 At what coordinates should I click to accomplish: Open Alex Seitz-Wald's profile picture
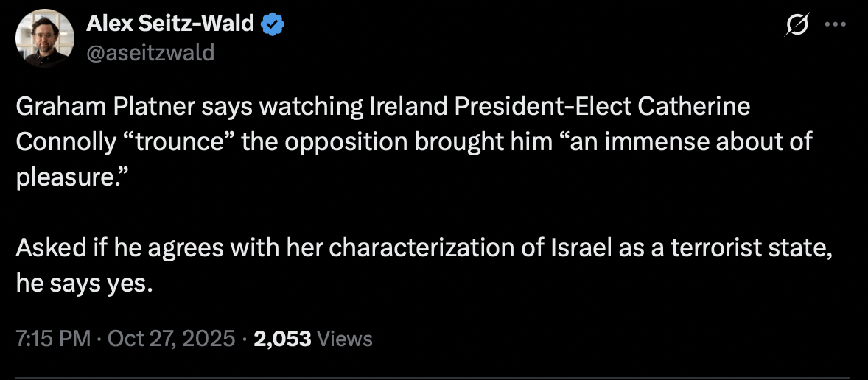[45, 38]
